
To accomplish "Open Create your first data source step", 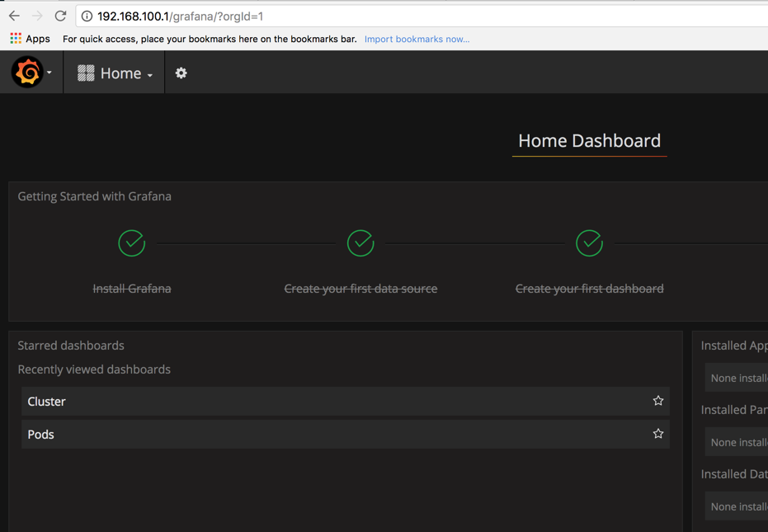I will (360, 289).
